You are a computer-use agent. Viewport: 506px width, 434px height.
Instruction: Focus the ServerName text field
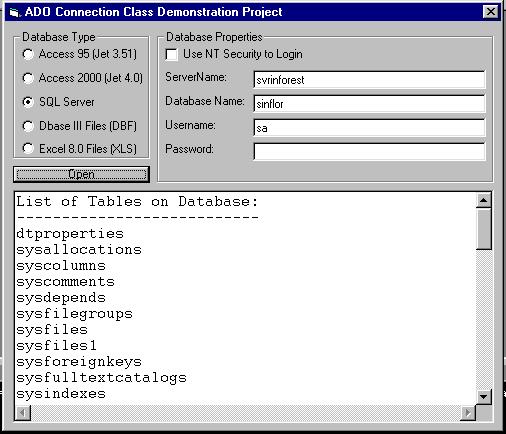pos(369,80)
